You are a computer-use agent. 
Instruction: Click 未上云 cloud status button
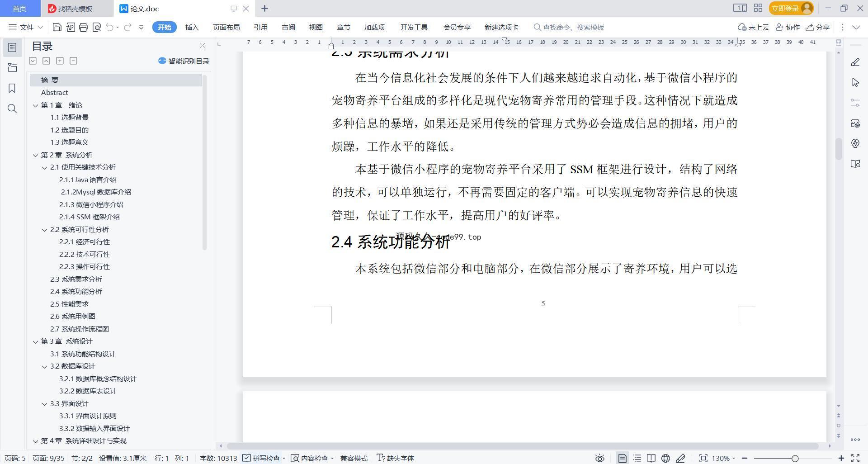pos(753,27)
